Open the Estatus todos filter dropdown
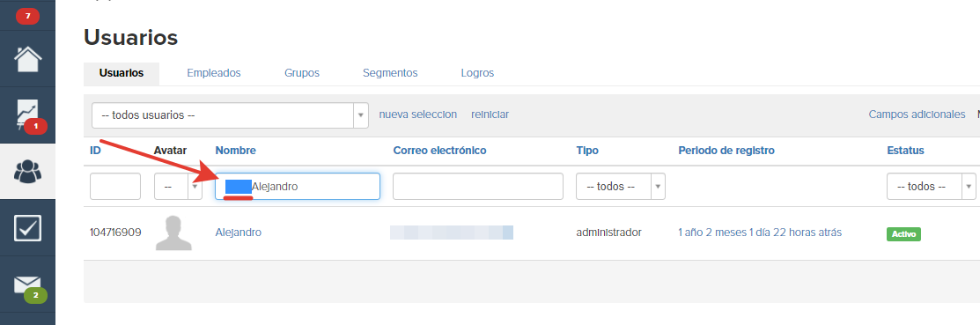980x325 pixels. click(x=932, y=186)
